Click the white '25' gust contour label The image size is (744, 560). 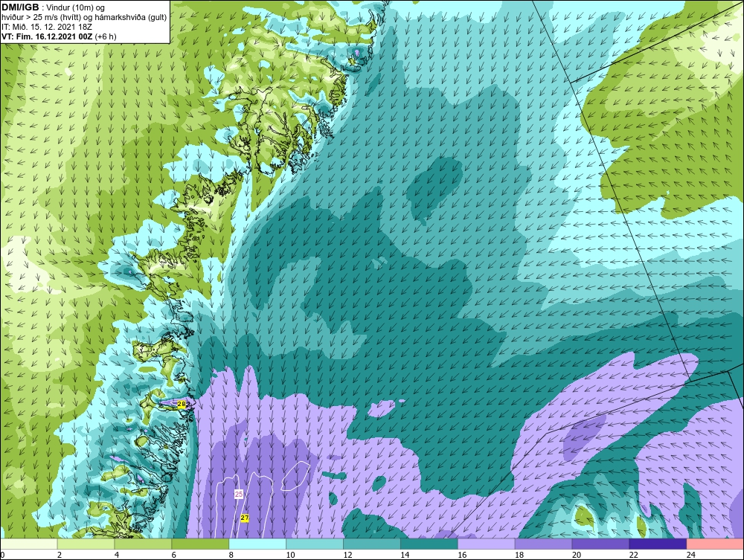(239, 494)
